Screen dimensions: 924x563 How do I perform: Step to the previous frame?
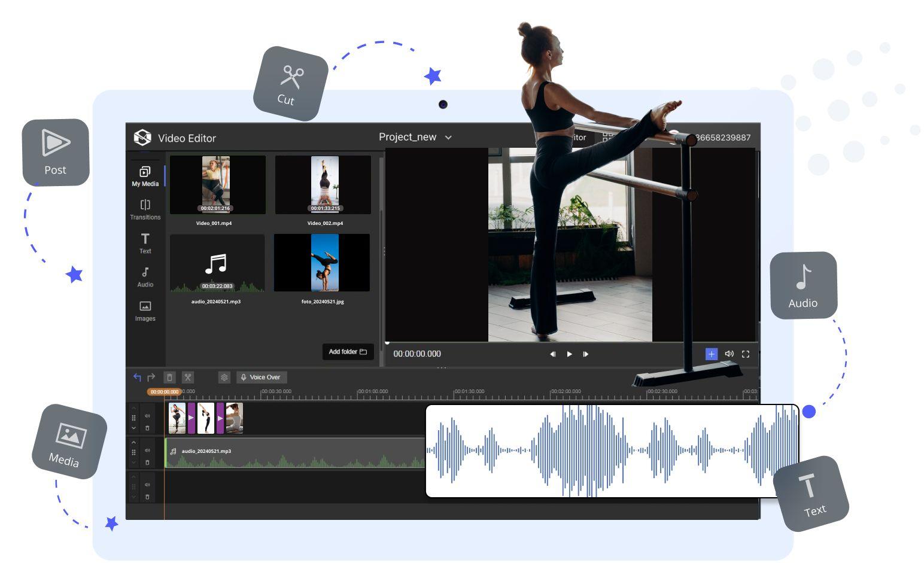552,354
